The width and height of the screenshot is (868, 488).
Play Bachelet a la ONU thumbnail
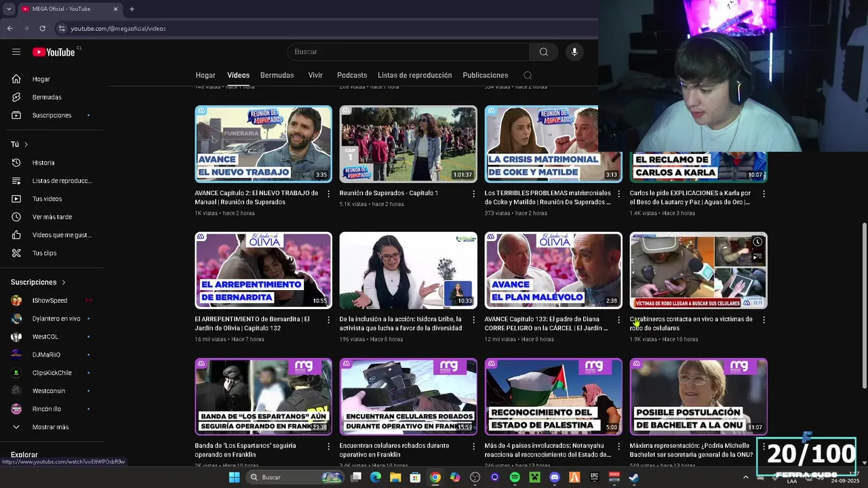698,396
